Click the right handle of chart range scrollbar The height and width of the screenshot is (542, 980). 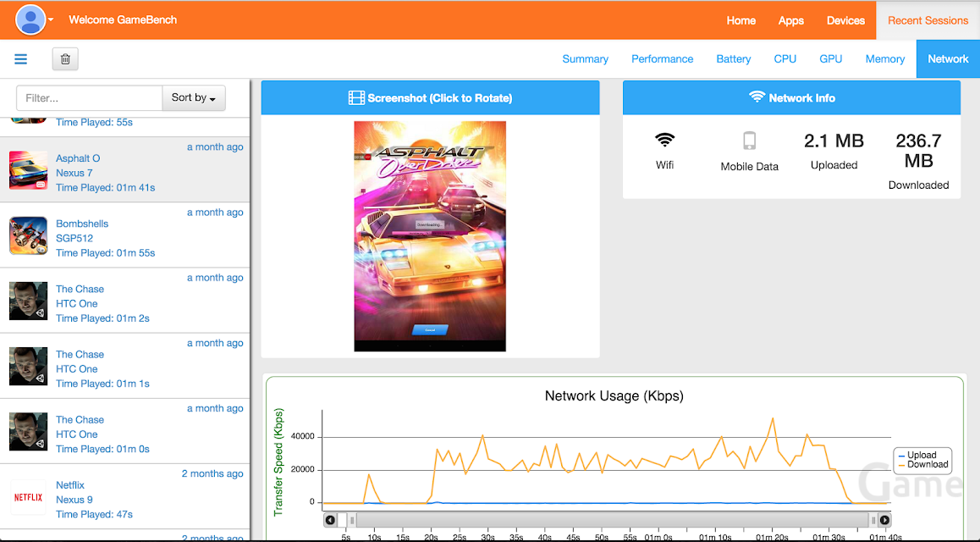873,519
